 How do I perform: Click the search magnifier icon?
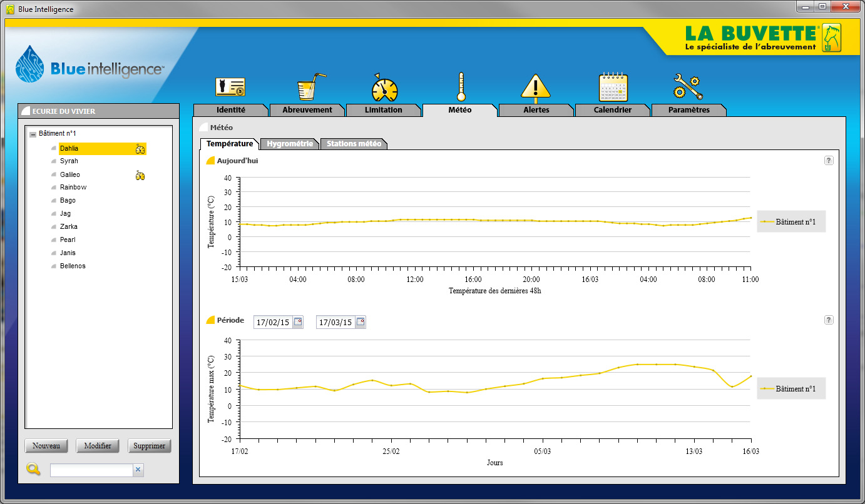[x=33, y=469]
